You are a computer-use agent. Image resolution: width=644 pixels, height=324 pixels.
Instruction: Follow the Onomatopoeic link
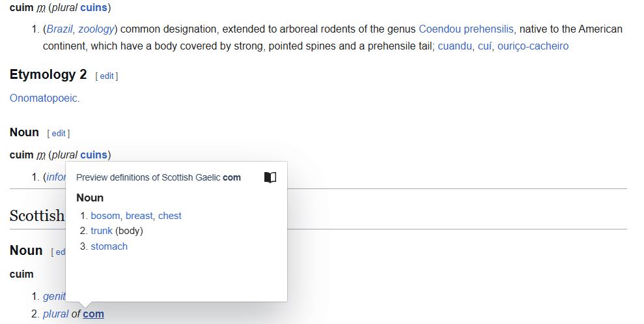44,98
